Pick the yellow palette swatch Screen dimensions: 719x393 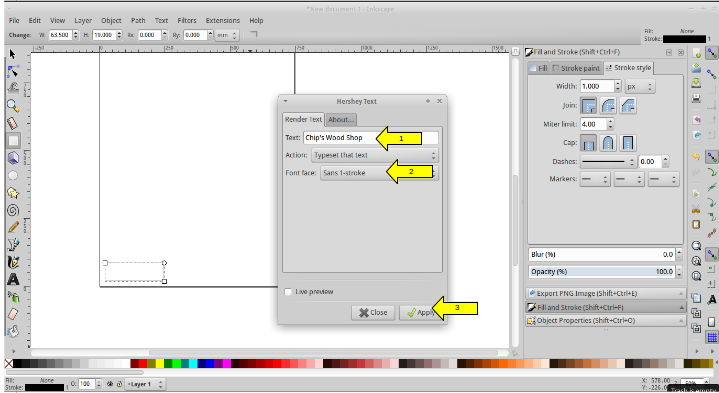(x=160, y=364)
